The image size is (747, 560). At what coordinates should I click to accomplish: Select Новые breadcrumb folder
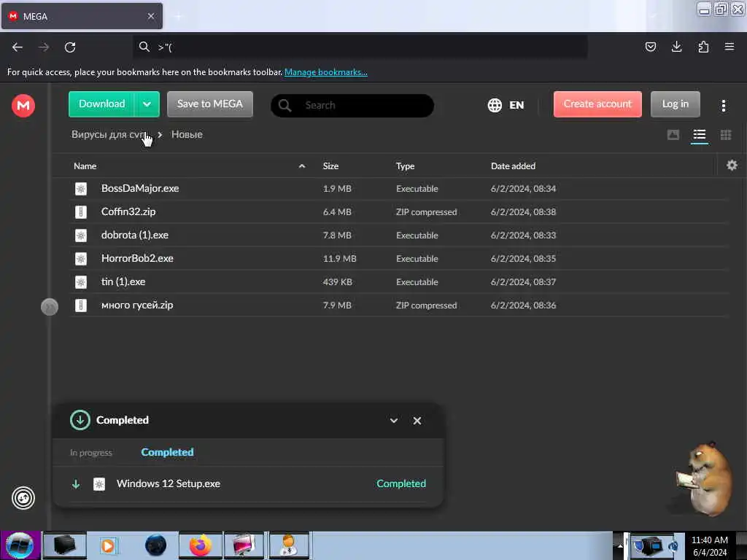pyautogui.click(x=187, y=135)
